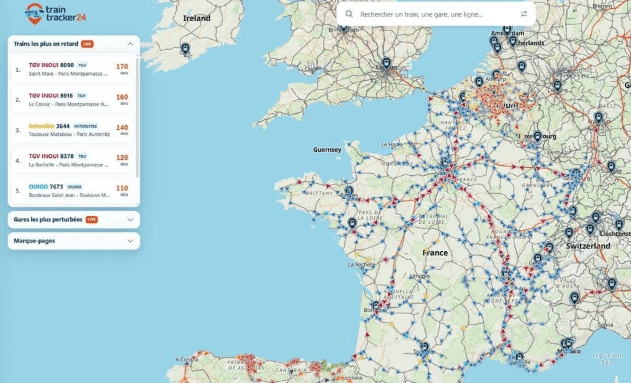
Task: Select the Bern station pin west of Switzerland label
Action: pos(569,233)
